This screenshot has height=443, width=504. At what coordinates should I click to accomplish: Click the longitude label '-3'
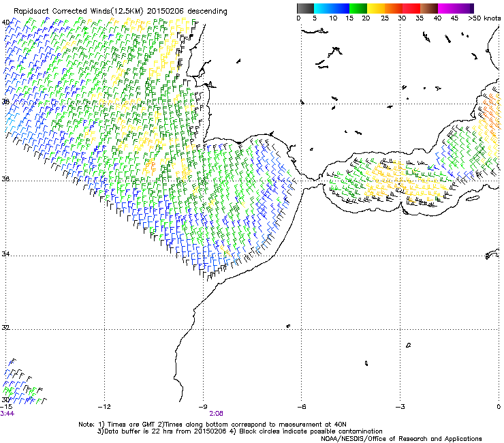[400, 407]
